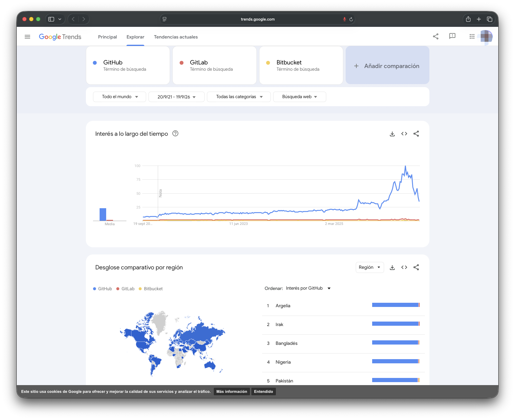Share the region breakdown widget
515x420 pixels.
[x=416, y=267]
